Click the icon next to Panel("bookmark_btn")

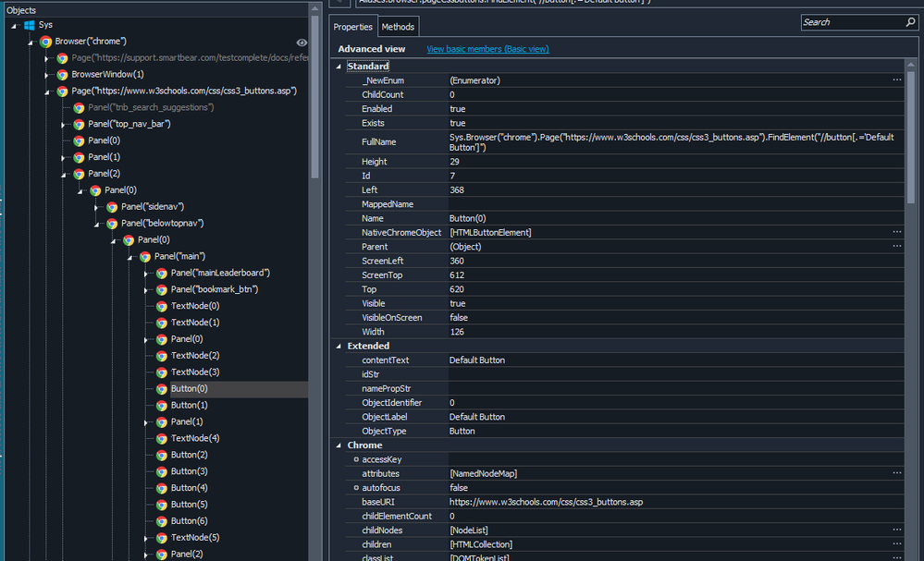click(162, 289)
